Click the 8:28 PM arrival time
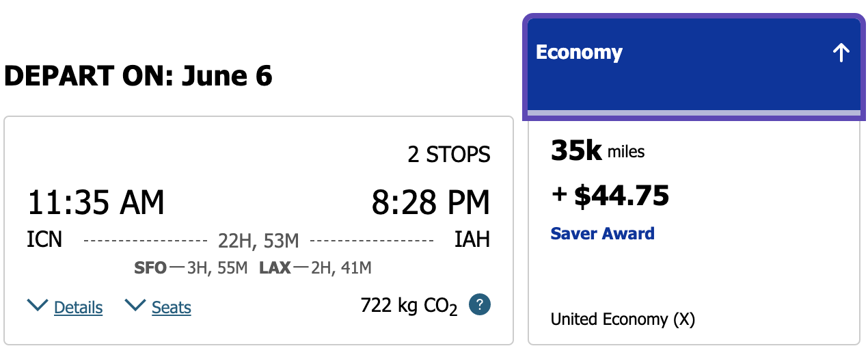Screen dimensions: 868x357 [431, 202]
